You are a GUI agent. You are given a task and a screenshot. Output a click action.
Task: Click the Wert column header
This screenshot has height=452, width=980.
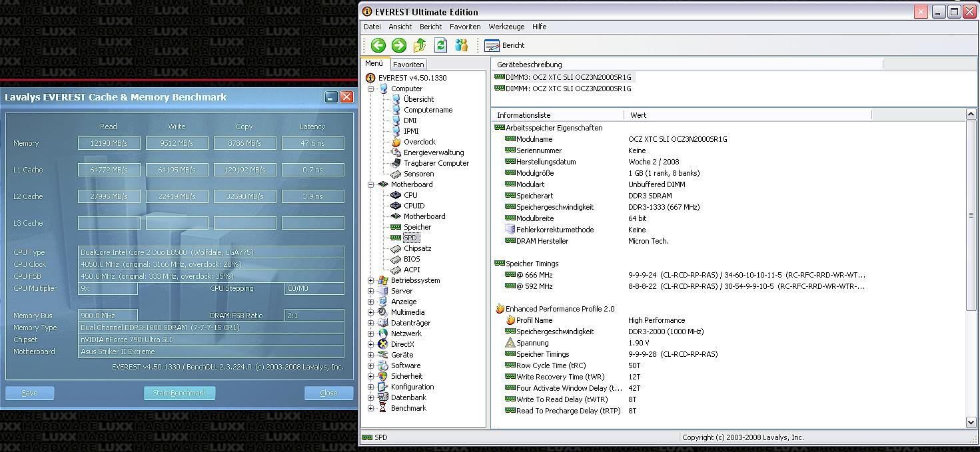747,115
